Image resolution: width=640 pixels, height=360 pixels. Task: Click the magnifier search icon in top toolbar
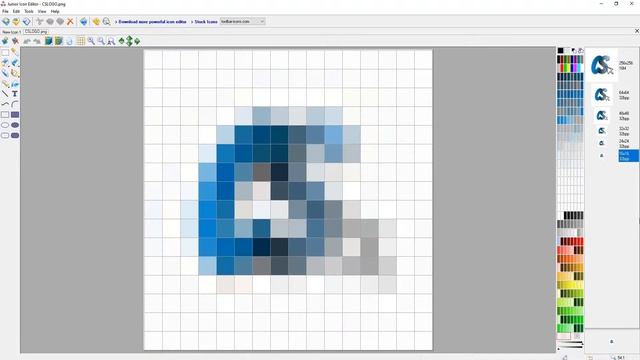click(107, 21)
